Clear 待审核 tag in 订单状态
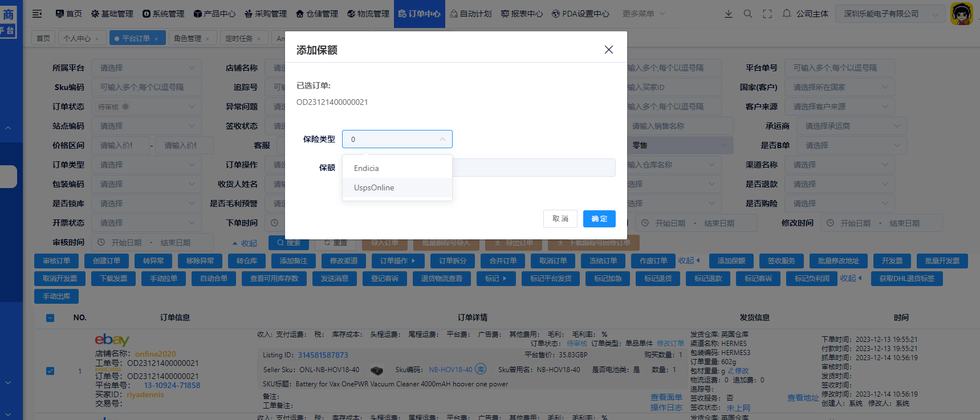980x420 pixels. (x=125, y=107)
